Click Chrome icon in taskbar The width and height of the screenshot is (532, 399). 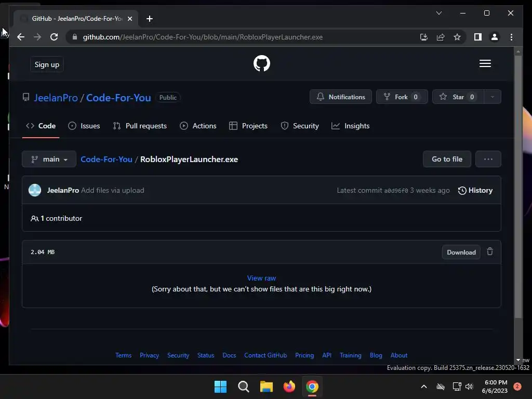coord(312,387)
